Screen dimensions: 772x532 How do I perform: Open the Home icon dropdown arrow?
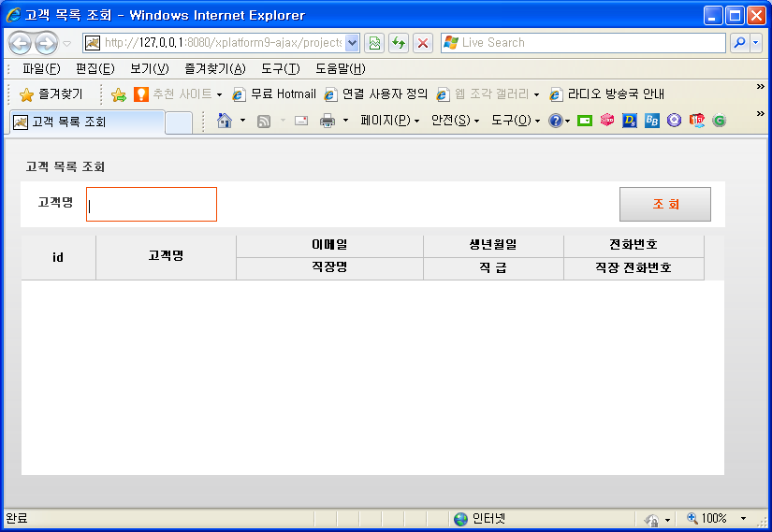click(242, 121)
